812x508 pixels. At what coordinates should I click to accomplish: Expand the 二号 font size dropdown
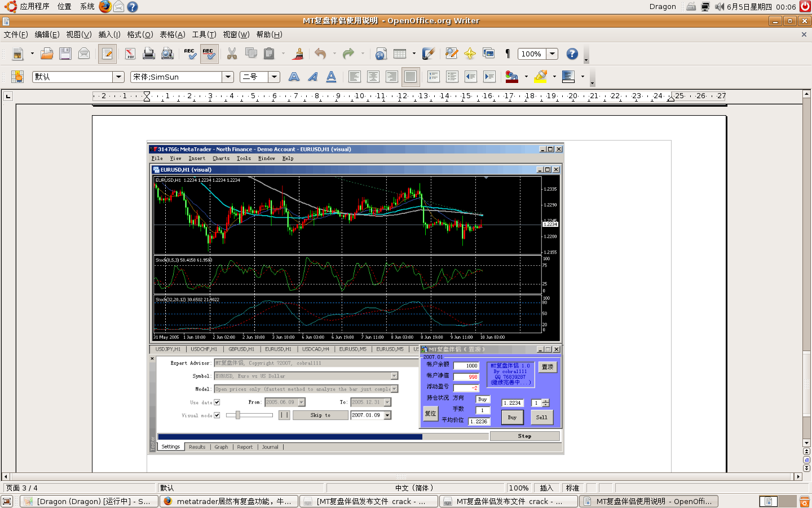tap(274, 77)
